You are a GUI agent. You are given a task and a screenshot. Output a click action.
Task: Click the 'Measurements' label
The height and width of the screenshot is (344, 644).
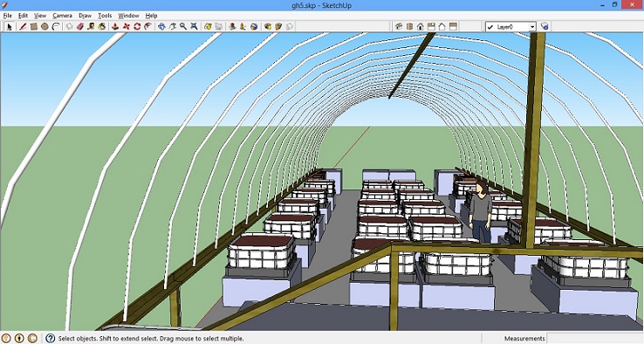[x=524, y=338]
